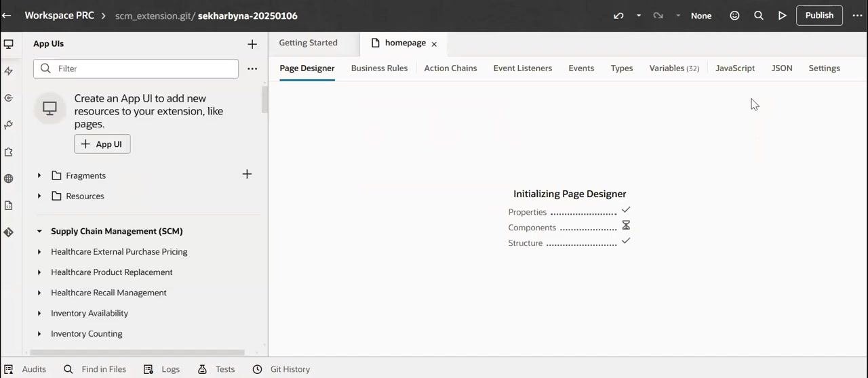Viewport: 868px width, 378px height.
Task: Select the homepage editor tab
Action: [x=405, y=43]
